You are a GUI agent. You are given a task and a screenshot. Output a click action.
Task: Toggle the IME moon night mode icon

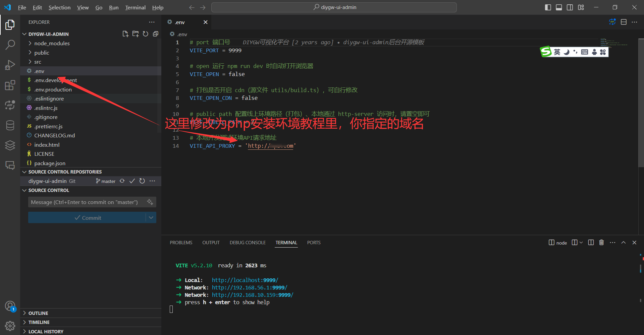[567, 52]
